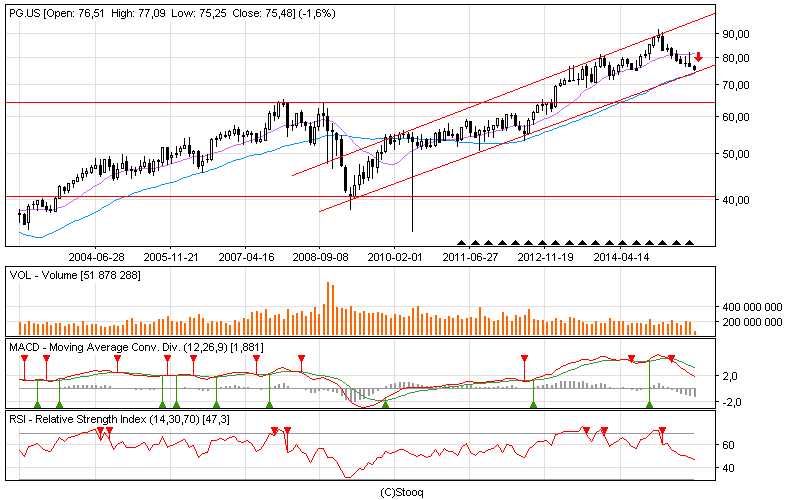Click the VOL - Volume panel title
The image size is (800, 500).
(x=75, y=276)
